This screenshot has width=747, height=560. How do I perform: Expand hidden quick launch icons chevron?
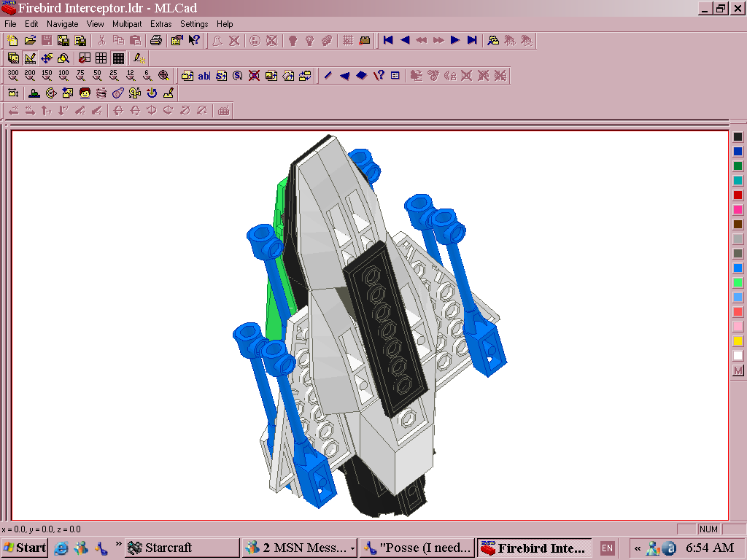[118, 544]
